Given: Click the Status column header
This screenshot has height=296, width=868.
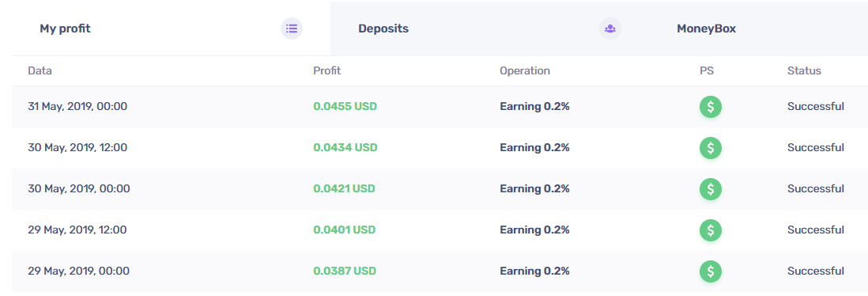Looking at the screenshot, I should [x=804, y=71].
